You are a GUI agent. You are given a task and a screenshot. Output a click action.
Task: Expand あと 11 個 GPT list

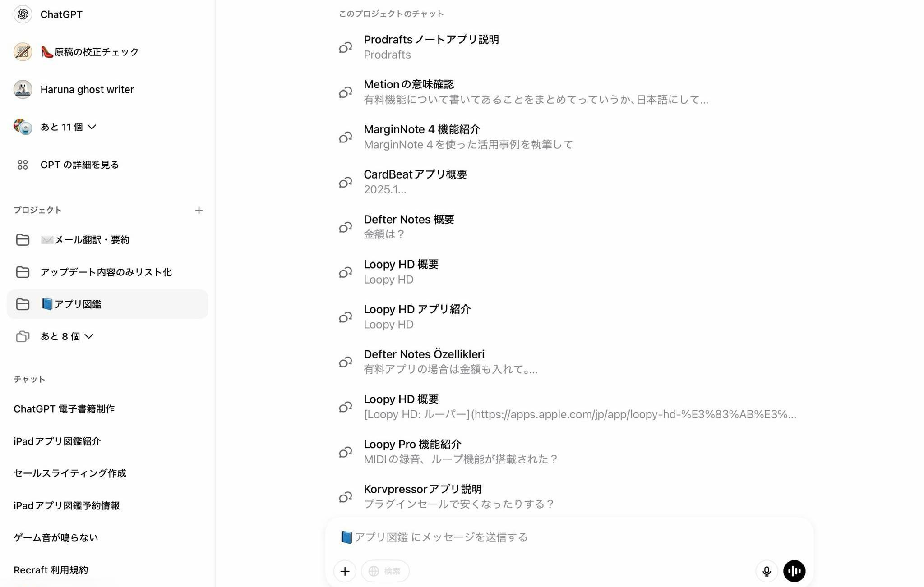point(68,127)
